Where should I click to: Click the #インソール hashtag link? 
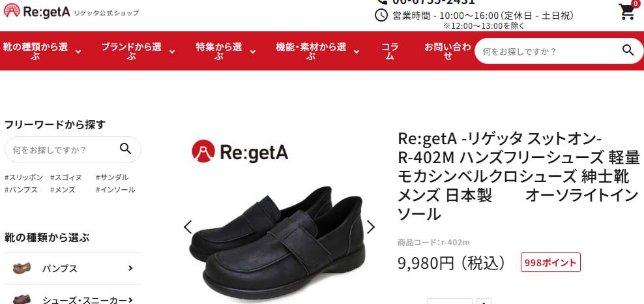[x=115, y=190]
